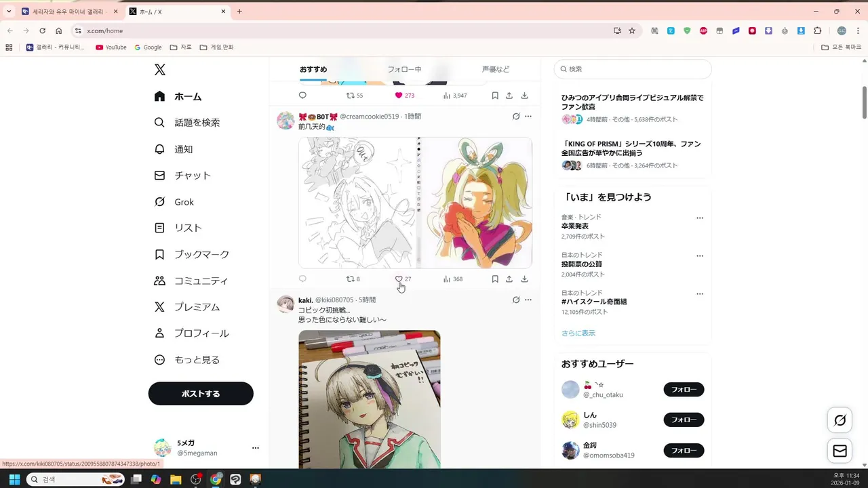Bookmark this page with the star icon

click(x=632, y=30)
